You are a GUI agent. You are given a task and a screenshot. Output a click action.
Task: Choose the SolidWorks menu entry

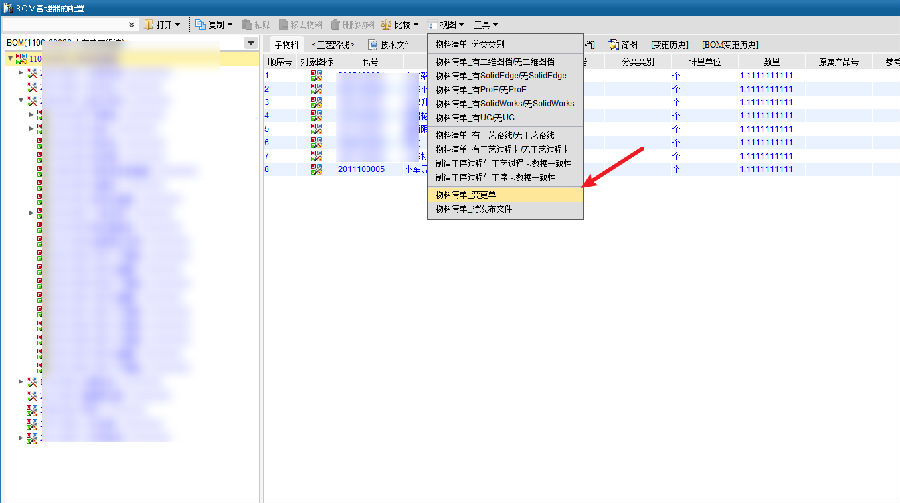click(x=505, y=103)
